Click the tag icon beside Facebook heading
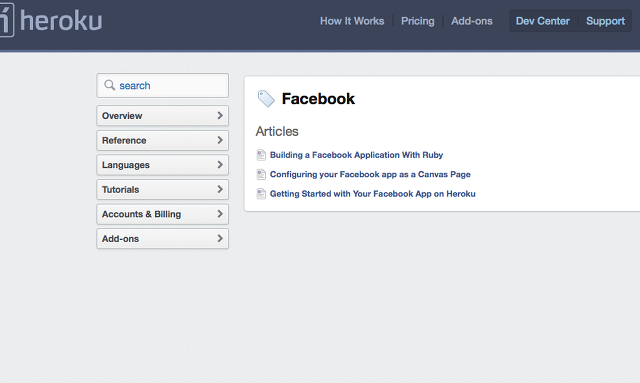This screenshot has height=383, width=640. click(266, 98)
